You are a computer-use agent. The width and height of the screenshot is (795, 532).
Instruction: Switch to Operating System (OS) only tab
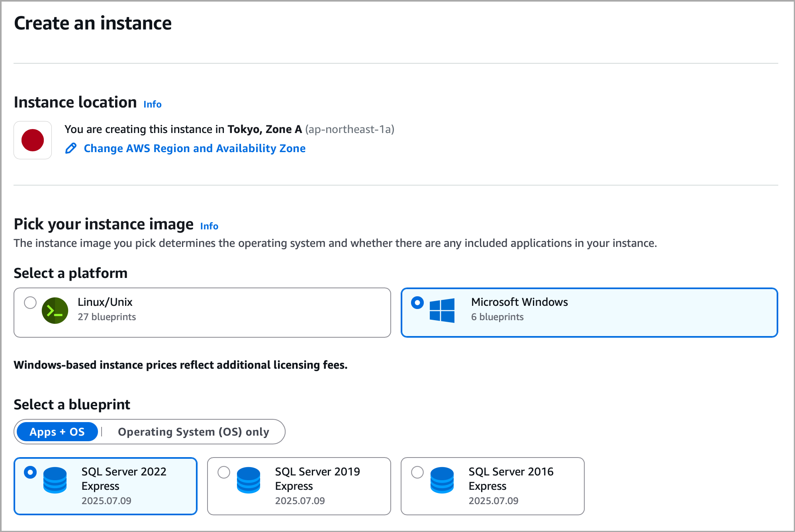click(x=194, y=432)
